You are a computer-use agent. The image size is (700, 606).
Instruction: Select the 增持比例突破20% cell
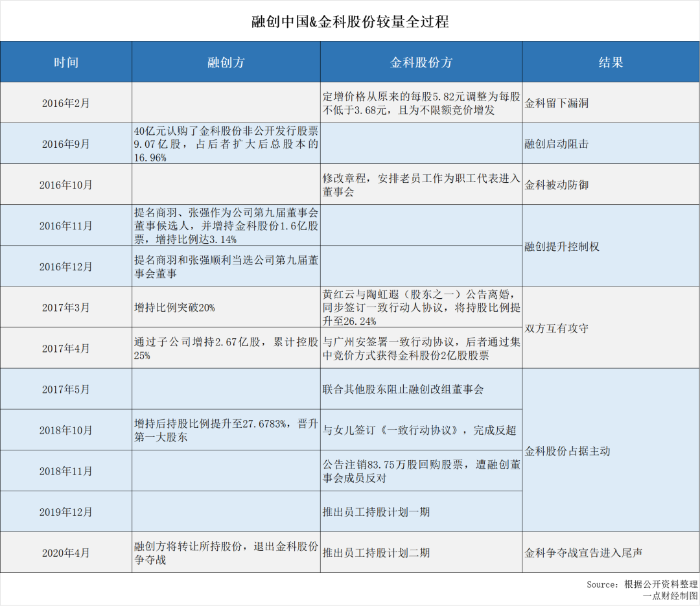coord(174,307)
